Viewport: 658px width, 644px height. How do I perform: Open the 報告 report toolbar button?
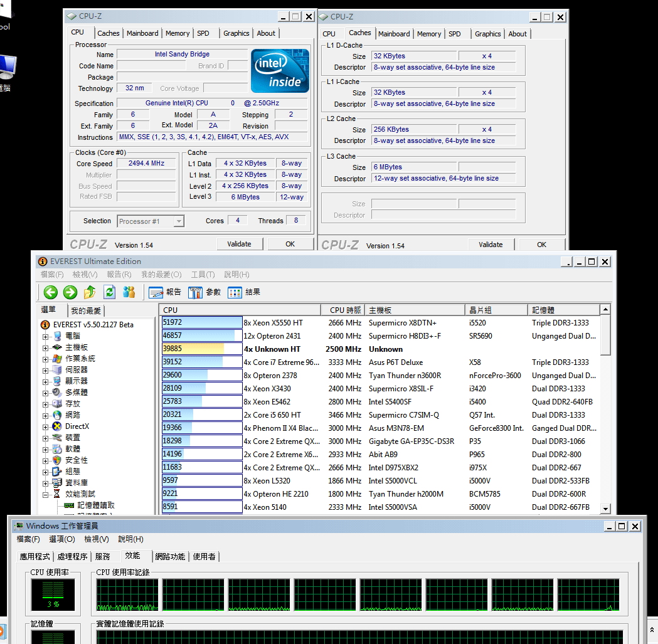(166, 292)
